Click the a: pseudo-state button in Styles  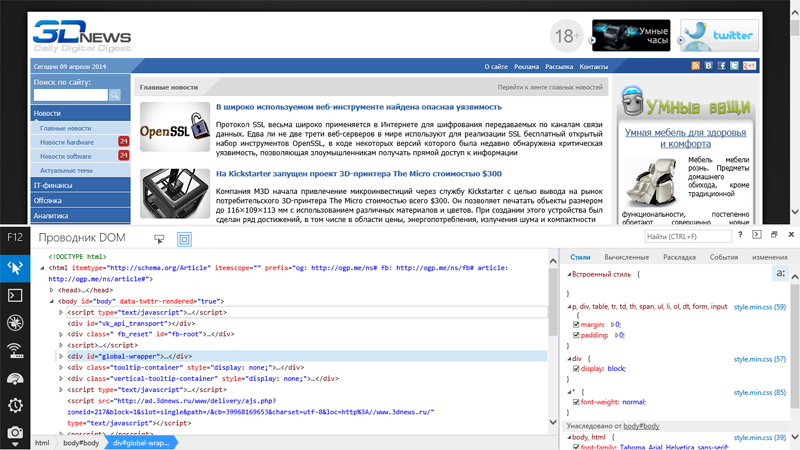coord(780,273)
